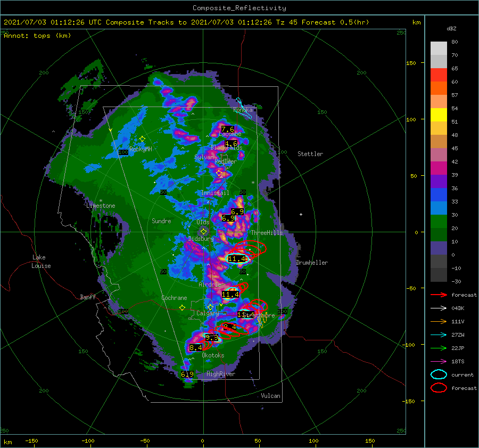Click the Stettler city label

tap(310, 154)
